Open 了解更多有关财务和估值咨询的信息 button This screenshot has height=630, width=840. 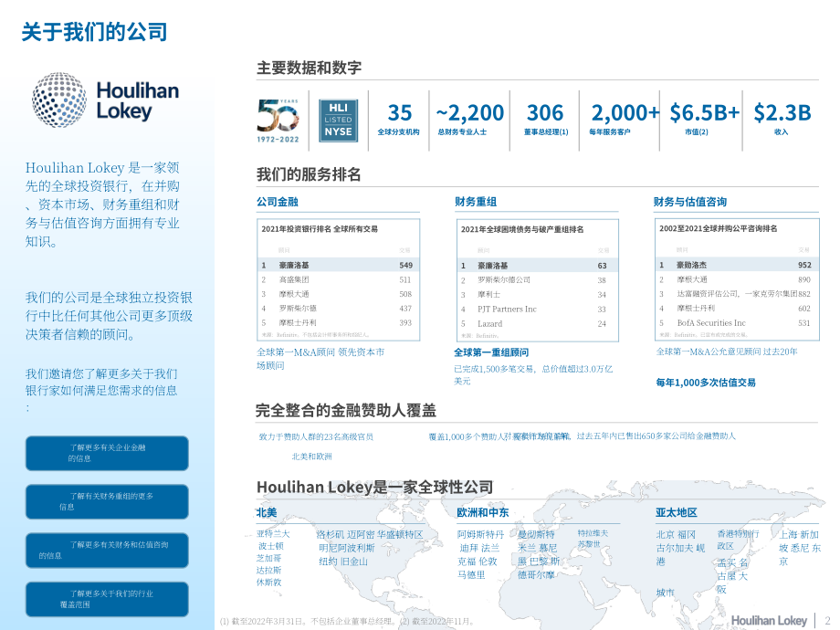107,551
